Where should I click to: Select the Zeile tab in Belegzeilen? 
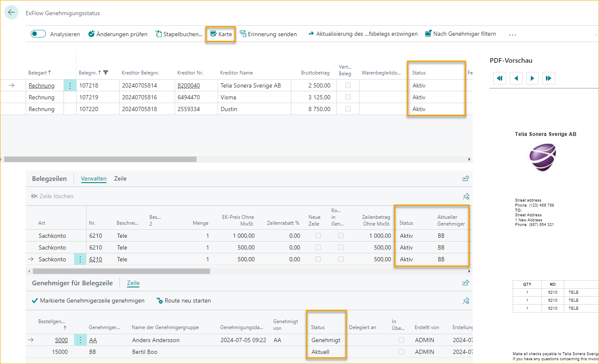pos(120,178)
